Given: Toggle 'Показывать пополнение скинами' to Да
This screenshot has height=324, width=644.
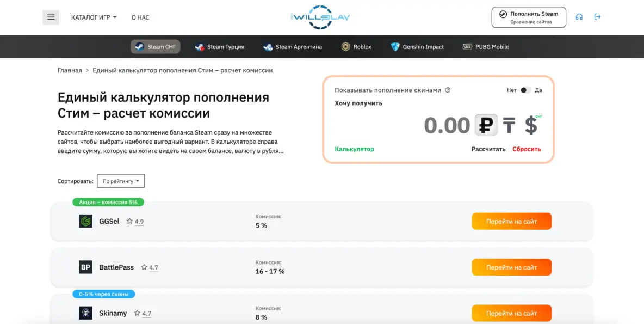Looking at the screenshot, I should pyautogui.click(x=525, y=90).
